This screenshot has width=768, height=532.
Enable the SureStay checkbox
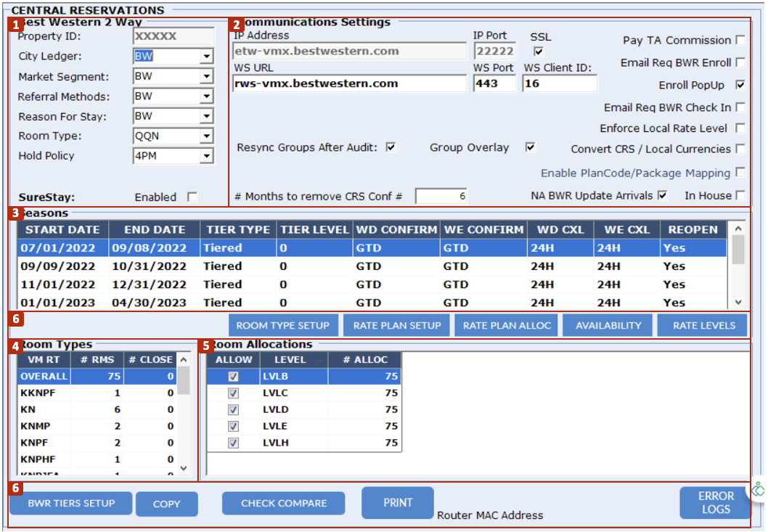click(192, 197)
